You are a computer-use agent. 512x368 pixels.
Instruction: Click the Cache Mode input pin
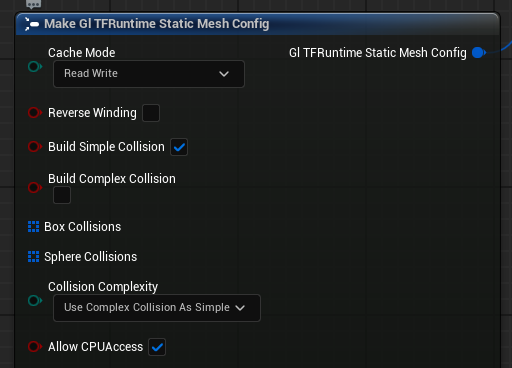click(35, 67)
